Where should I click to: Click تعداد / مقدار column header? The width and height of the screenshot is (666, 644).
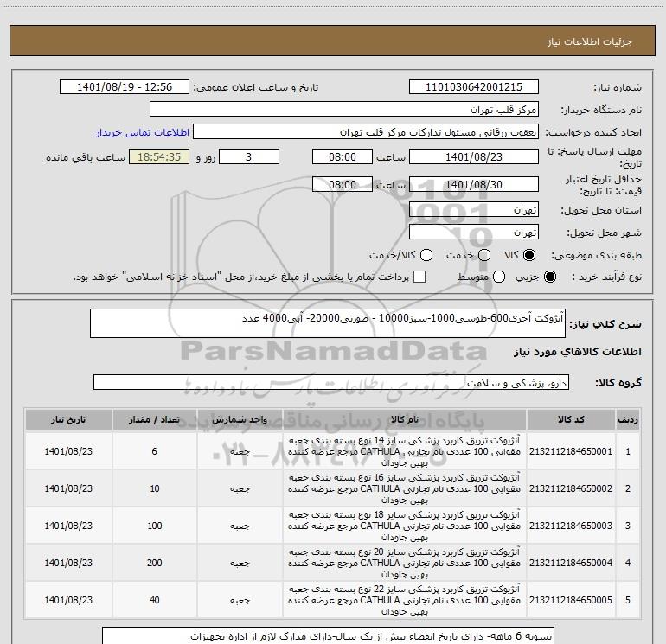(154, 420)
